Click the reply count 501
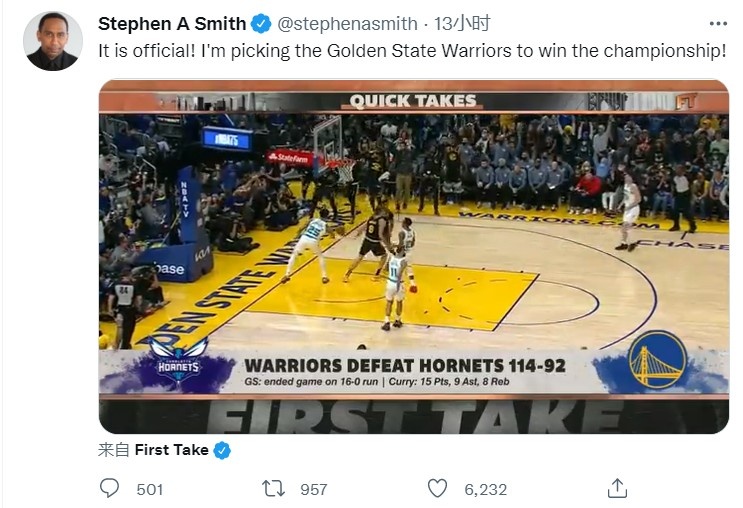 (149, 489)
